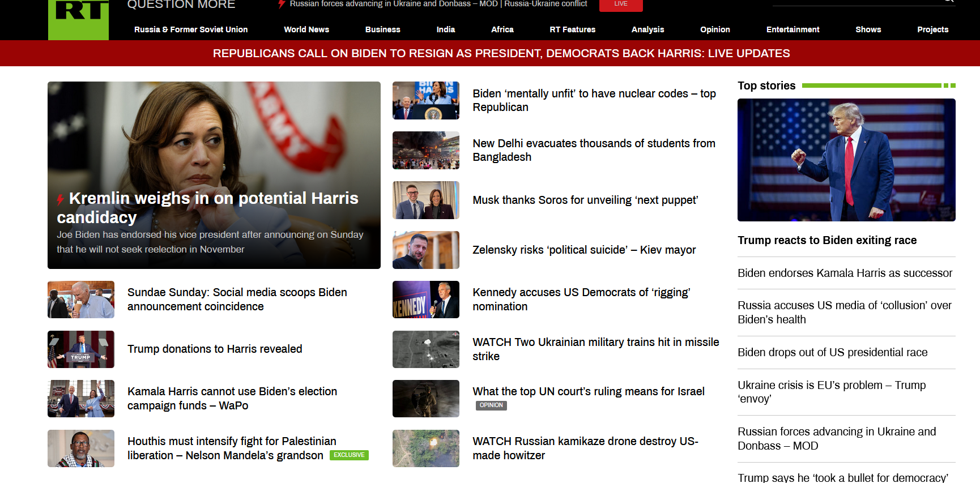Open WATCH Russian kamikaze drone howitzer story
The width and height of the screenshot is (980, 483).
click(586, 448)
